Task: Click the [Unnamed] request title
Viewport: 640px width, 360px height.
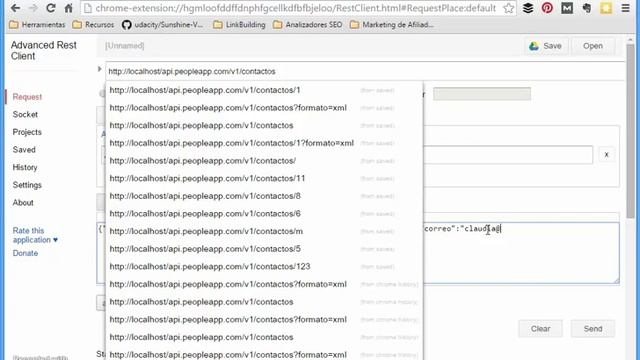Action: click(x=124, y=46)
